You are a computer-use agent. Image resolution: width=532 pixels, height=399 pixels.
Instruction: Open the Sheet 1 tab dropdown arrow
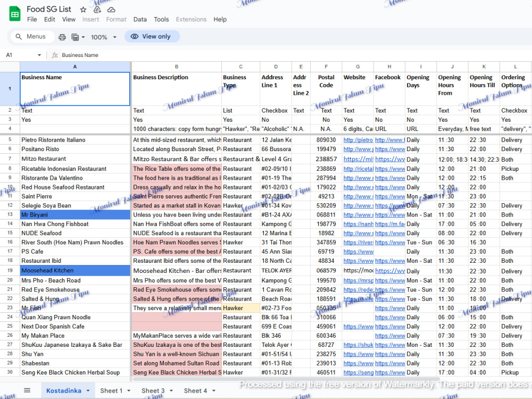[129, 390]
